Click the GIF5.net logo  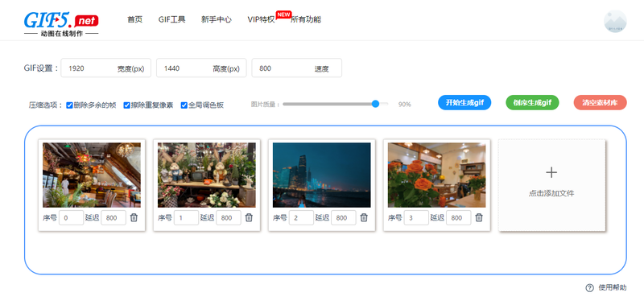61,24
